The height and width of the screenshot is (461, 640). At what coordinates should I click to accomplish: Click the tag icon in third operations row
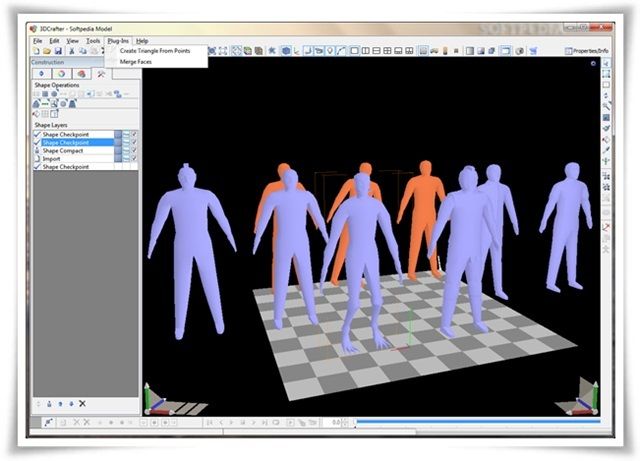36,114
